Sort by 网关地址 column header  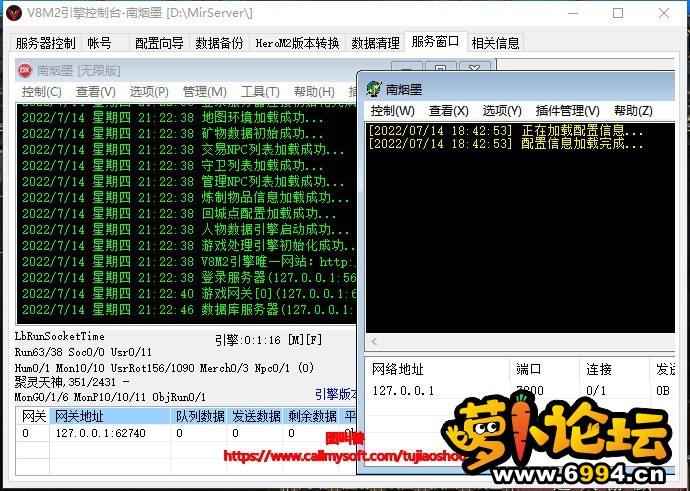click(x=110, y=416)
